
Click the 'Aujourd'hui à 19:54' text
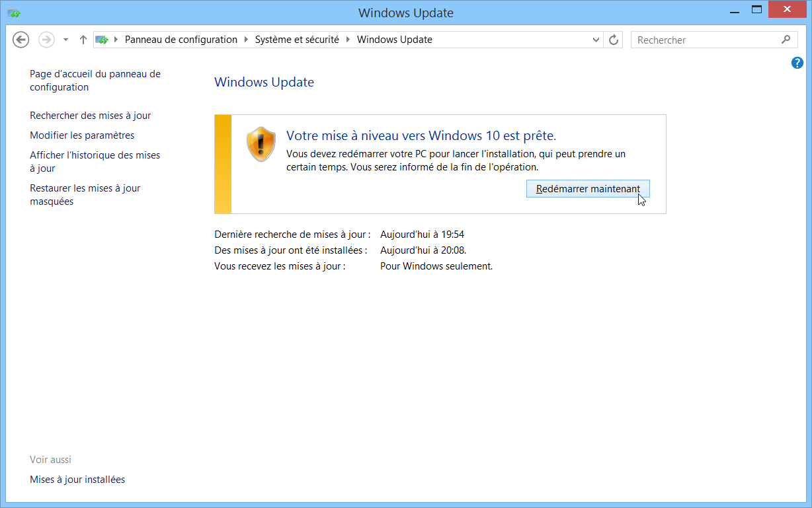tap(422, 234)
